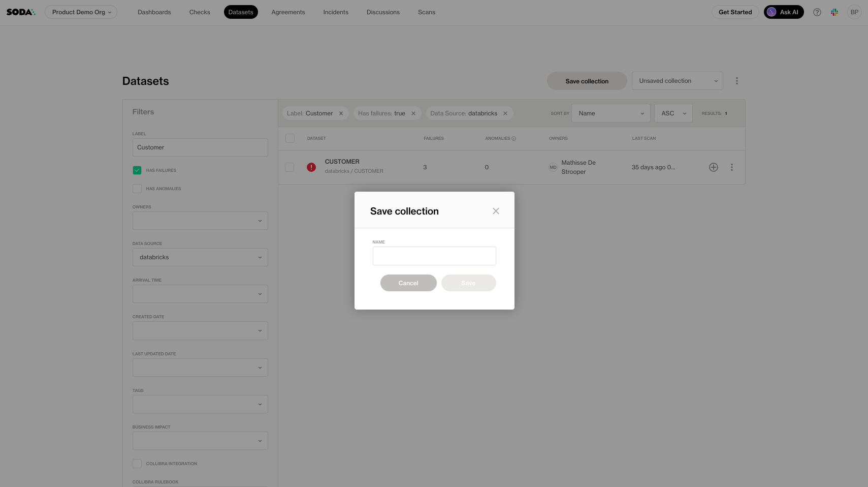
Task: Open the CUSTOMER row kebab menu
Action: pyautogui.click(x=731, y=167)
